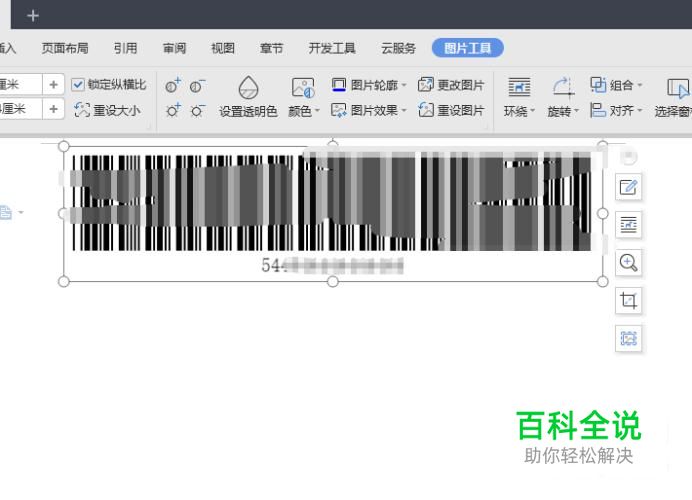Open the 图片效果 dropdown

tap(369, 110)
